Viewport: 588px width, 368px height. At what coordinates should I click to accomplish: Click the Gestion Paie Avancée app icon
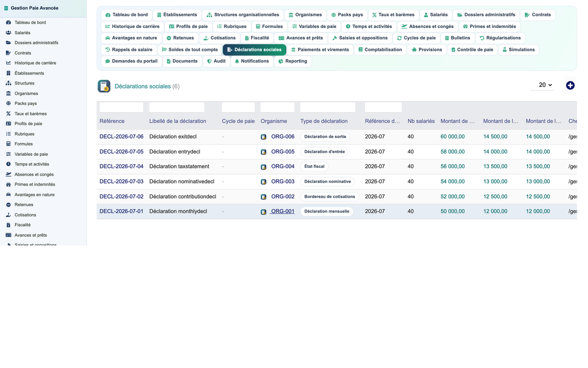point(6,8)
